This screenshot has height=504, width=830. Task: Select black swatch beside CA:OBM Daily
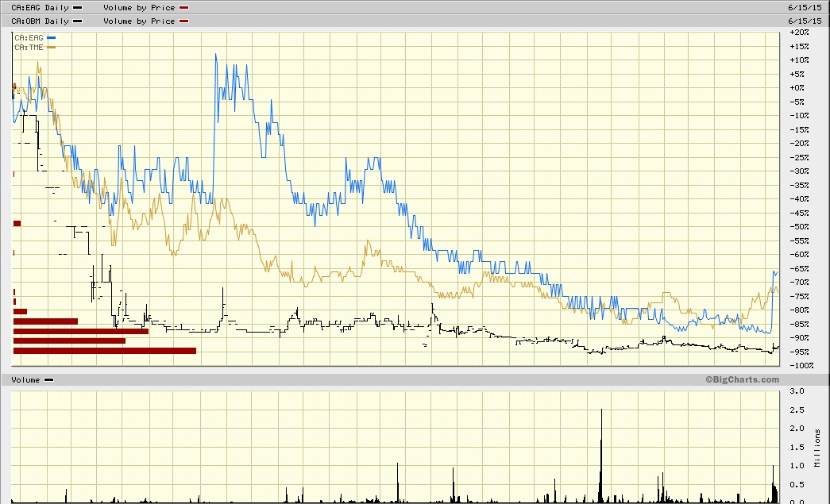pos(78,21)
